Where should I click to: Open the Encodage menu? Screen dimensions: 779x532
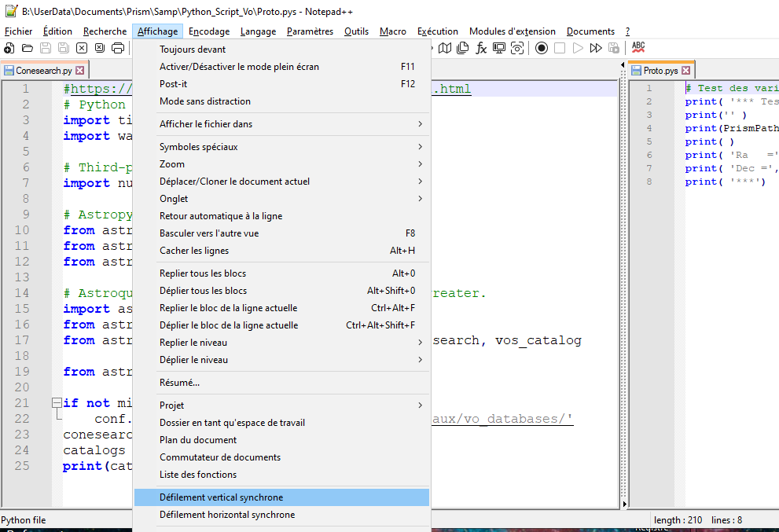(208, 31)
